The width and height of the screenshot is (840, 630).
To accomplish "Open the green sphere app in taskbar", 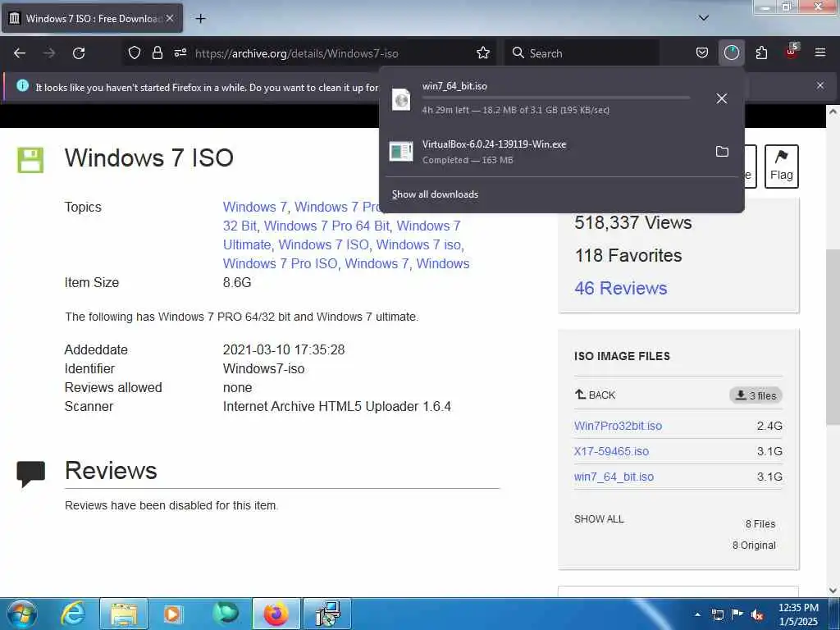I will pyautogui.click(x=225, y=614).
